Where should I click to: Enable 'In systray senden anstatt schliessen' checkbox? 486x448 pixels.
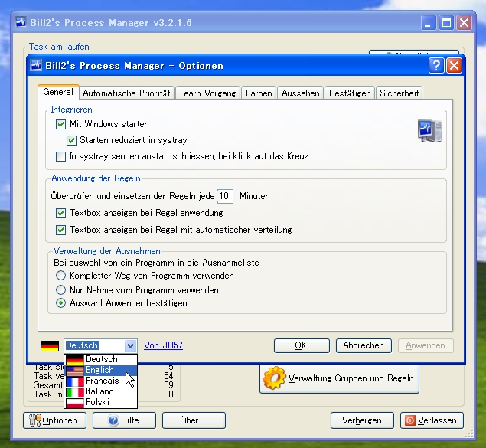(x=60, y=156)
